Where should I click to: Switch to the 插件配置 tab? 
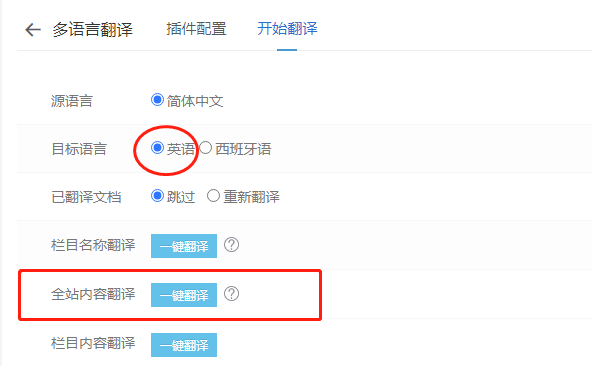pos(196,29)
